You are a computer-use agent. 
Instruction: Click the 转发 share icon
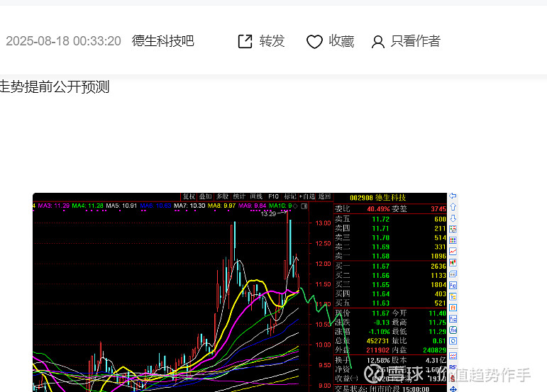pyautogui.click(x=245, y=41)
